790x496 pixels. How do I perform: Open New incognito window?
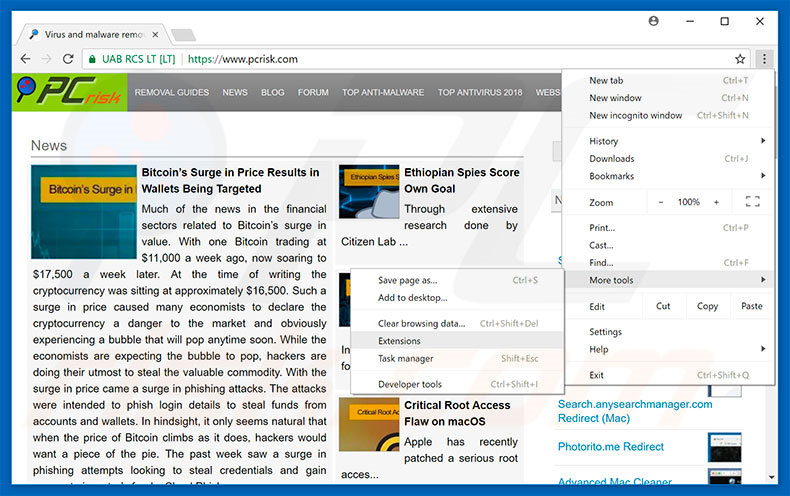pyautogui.click(x=668, y=115)
